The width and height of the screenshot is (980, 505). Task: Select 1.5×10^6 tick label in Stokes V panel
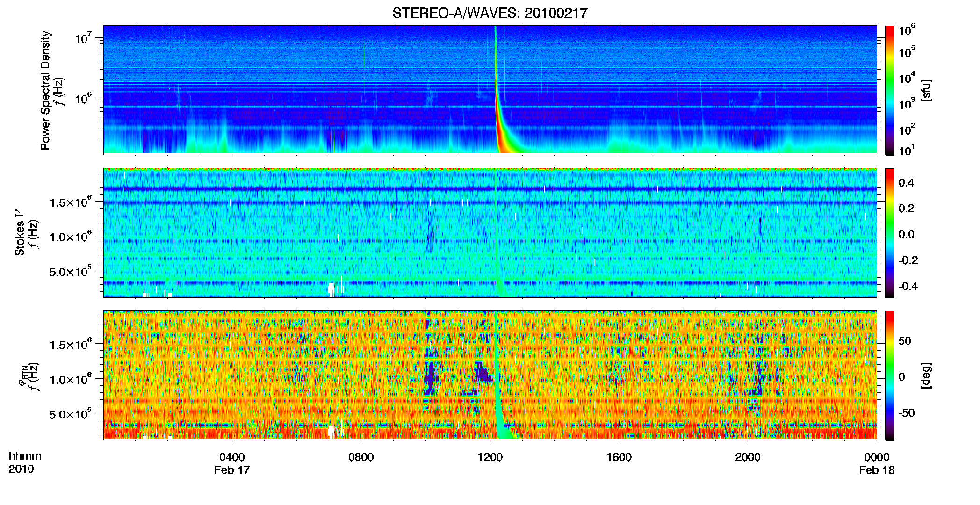coord(71,202)
